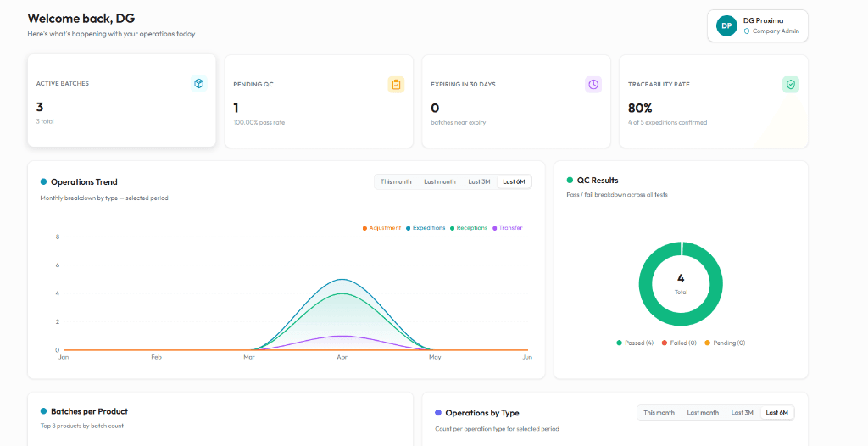
Task: Select Last month in Operations Trend
Action: pos(440,181)
